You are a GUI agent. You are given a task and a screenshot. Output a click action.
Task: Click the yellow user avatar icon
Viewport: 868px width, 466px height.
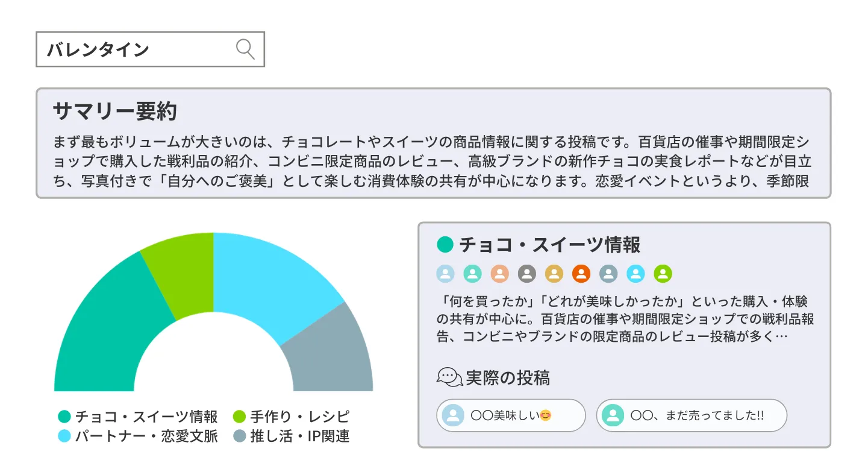[x=552, y=273]
